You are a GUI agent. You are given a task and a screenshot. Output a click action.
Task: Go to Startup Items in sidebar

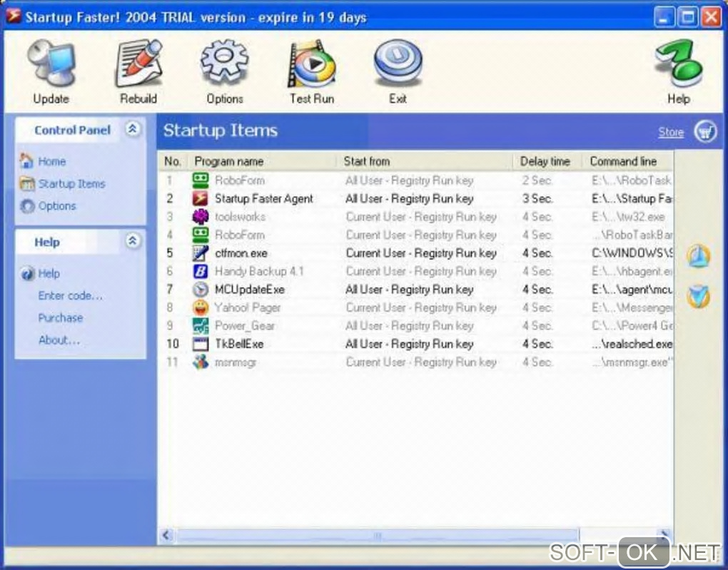[x=71, y=184]
